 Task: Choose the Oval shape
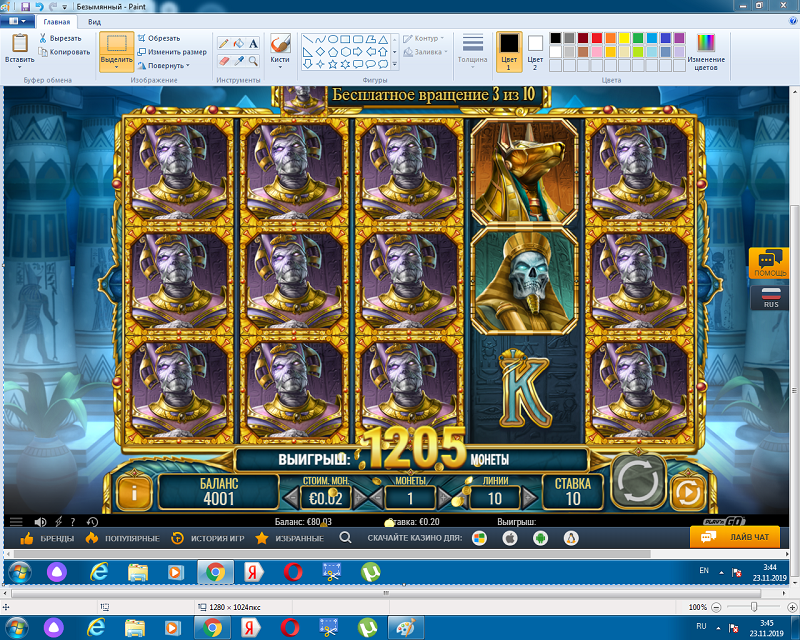coord(333,39)
